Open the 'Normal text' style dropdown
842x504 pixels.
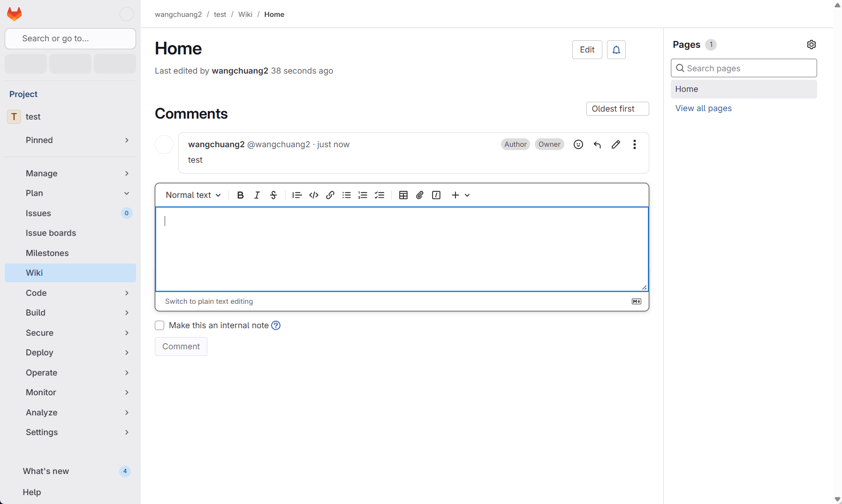click(x=193, y=195)
